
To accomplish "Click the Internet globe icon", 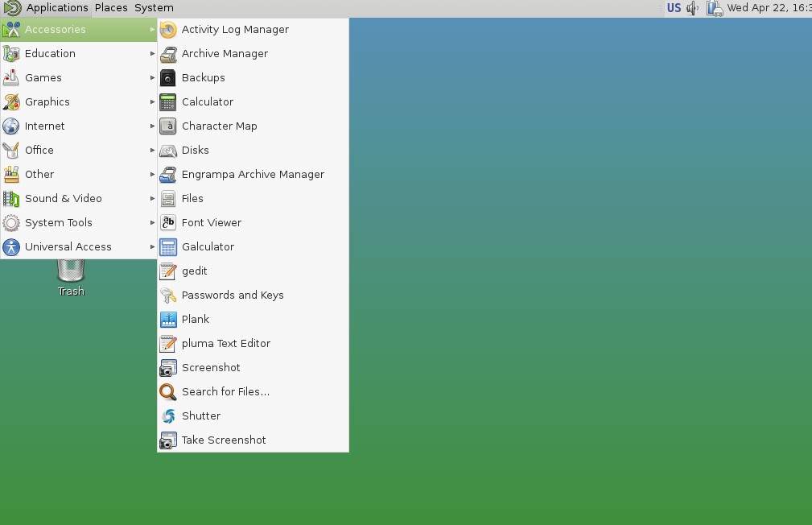I will [x=11, y=126].
